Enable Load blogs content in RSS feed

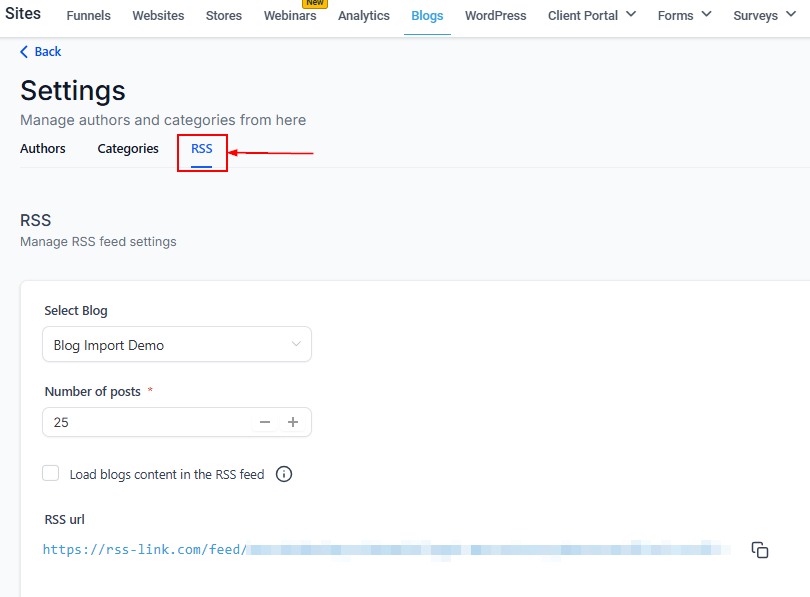(51, 474)
